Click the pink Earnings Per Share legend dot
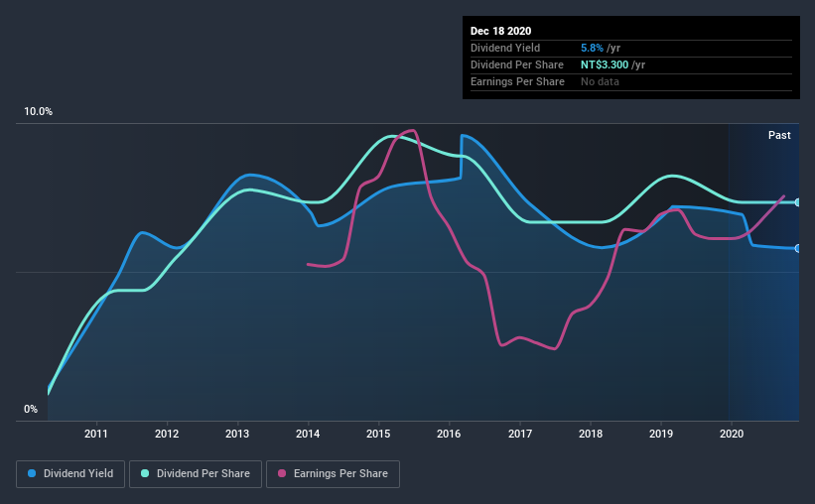Screen dimensions: 815x504 [x=282, y=473]
